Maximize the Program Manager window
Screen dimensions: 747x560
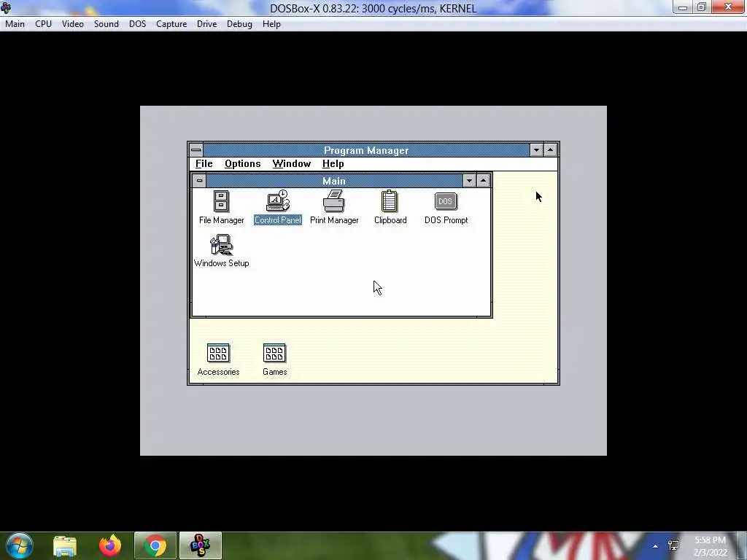[550, 150]
